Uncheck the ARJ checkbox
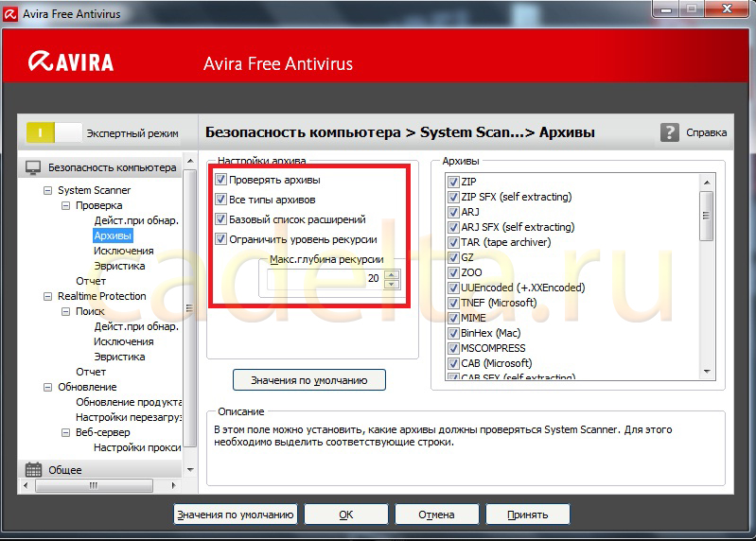 453,213
